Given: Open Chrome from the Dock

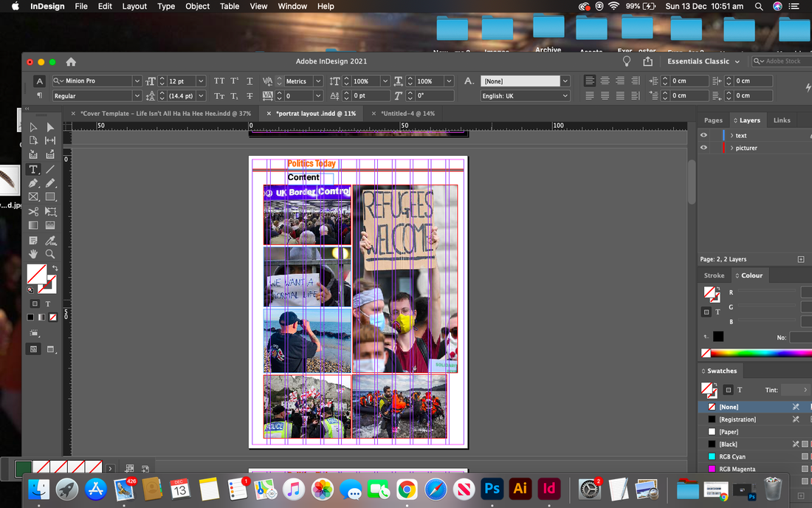Looking at the screenshot, I should [x=407, y=490].
